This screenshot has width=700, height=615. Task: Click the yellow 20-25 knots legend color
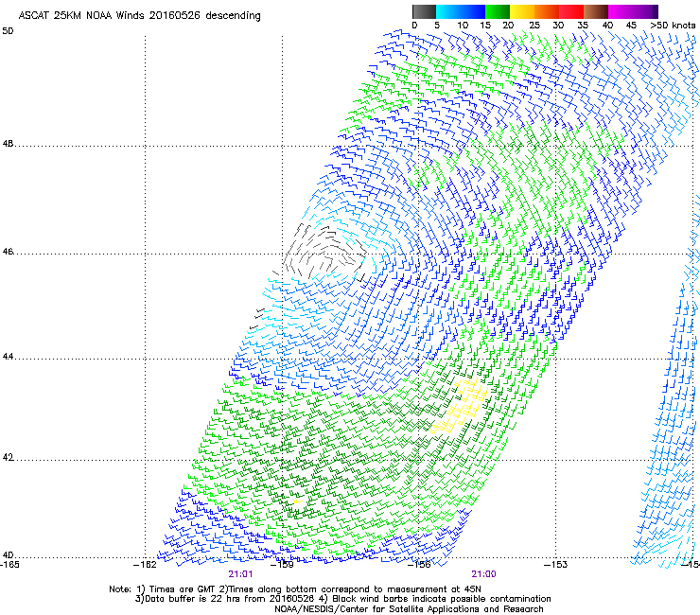[521, 11]
